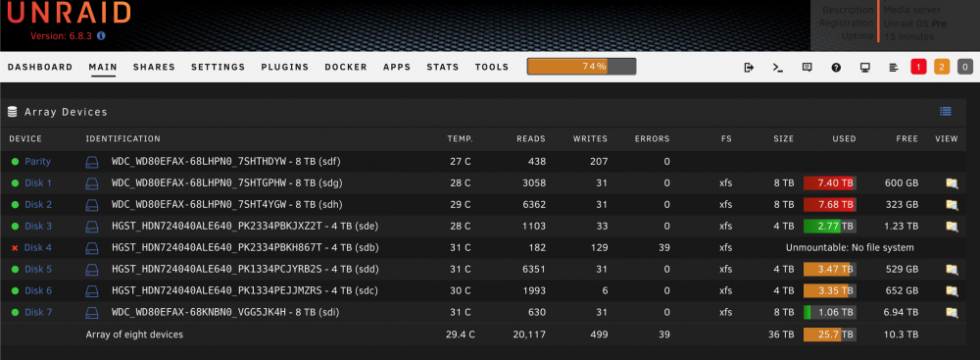This screenshot has height=360, width=980.
Task: Click the grey notice counter 0
Action: pyautogui.click(x=965, y=67)
